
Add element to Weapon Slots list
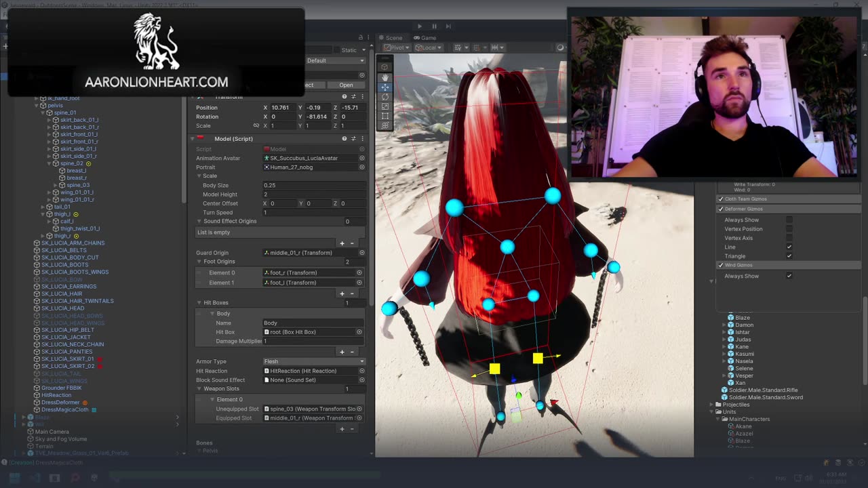point(342,428)
